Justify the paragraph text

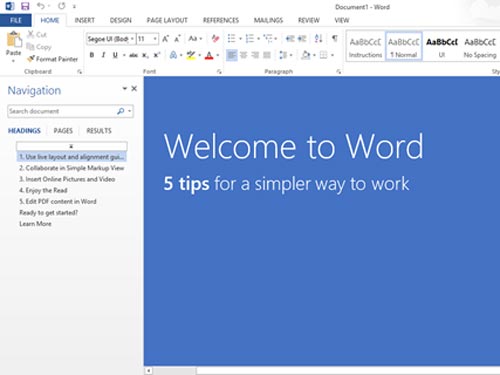click(x=267, y=55)
